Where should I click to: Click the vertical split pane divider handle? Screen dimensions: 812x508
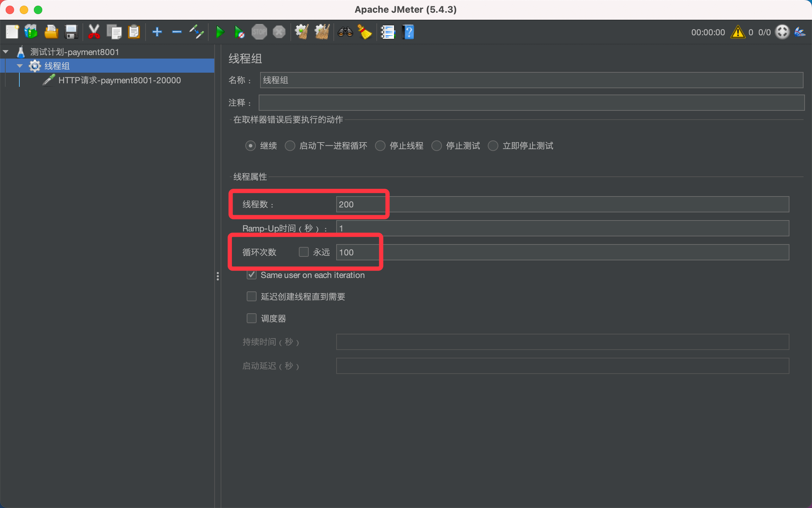[218, 276]
